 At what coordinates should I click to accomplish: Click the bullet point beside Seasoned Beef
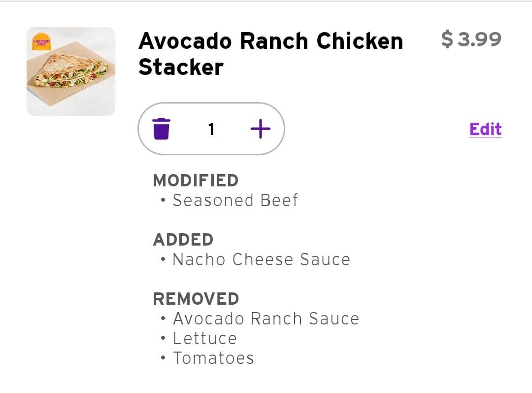pyautogui.click(x=163, y=200)
